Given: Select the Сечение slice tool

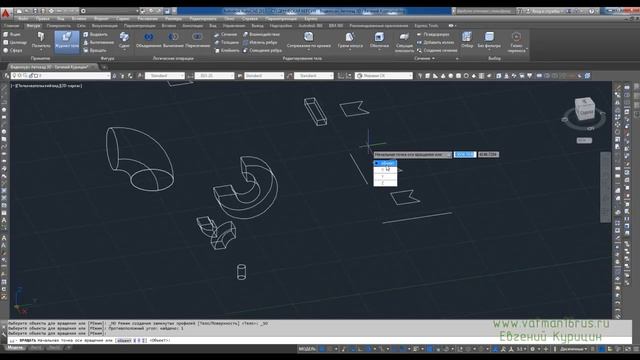Looking at the screenshot, I should [226, 35].
